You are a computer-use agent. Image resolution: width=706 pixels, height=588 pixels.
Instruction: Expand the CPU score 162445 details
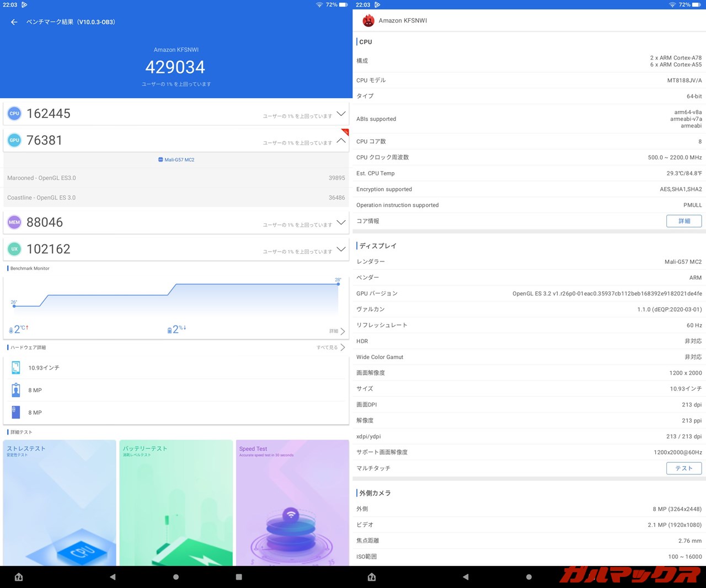pyautogui.click(x=341, y=114)
